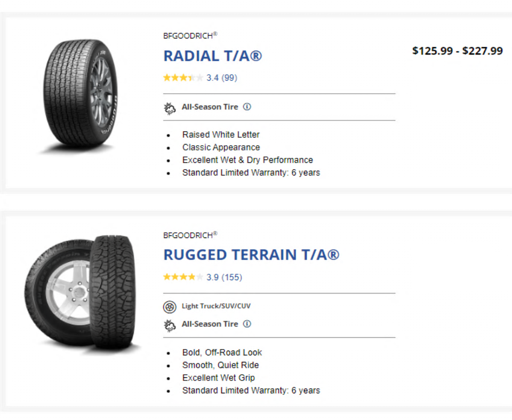The width and height of the screenshot is (512, 420).
Task: Click the all-season weather icon under Rugged Terrain
Action: click(170, 324)
